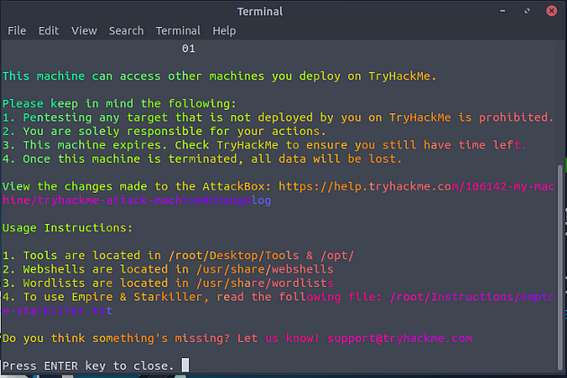Screen dimensions: 567x378
Task: Click the /root/Desktop/Tools path text
Action: [x=234, y=255]
